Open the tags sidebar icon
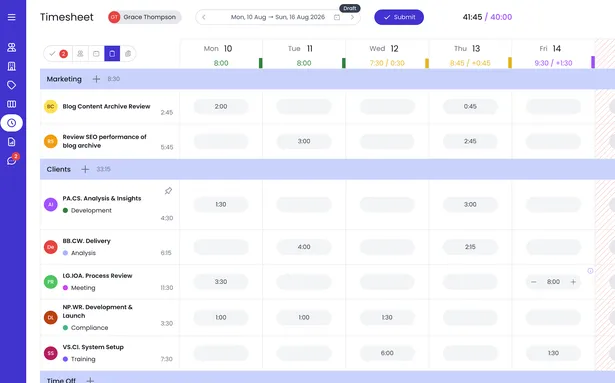 pos(11,85)
